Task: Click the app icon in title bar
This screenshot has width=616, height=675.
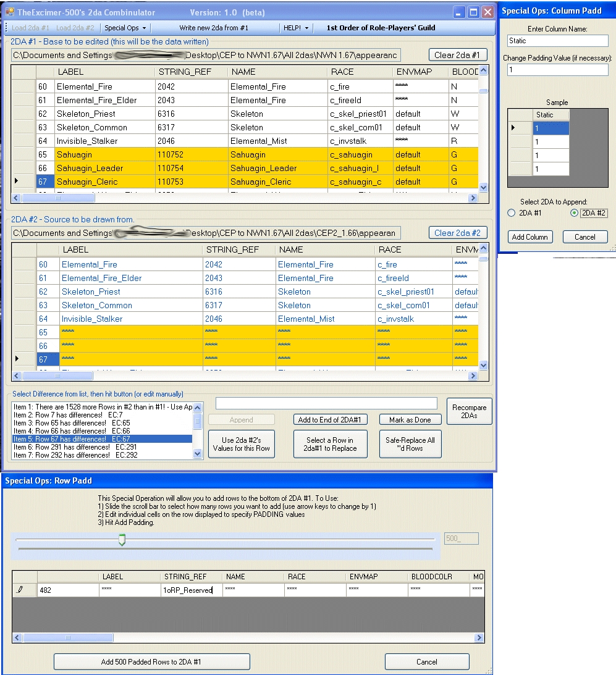Action: point(10,12)
